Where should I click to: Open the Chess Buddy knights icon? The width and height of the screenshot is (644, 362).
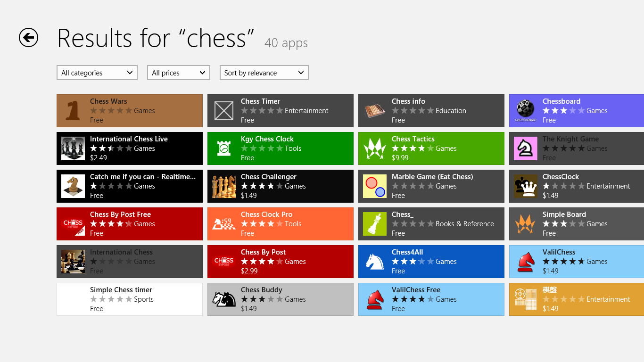coord(224,299)
